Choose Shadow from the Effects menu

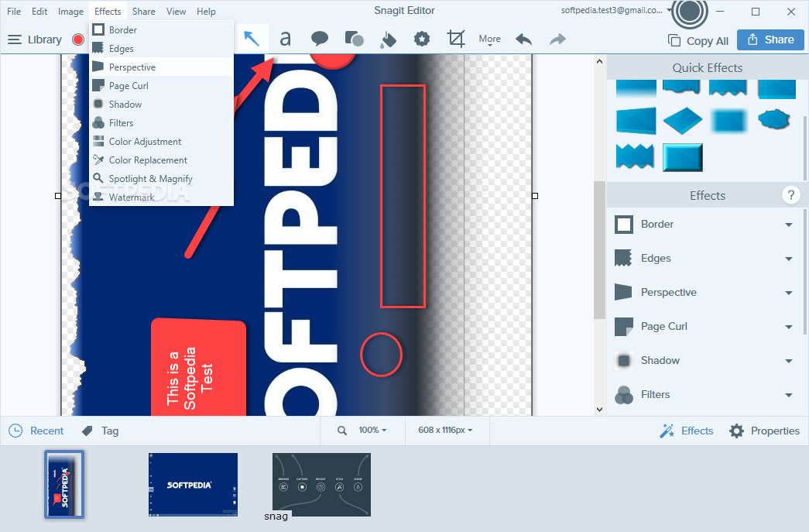(162, 105)
